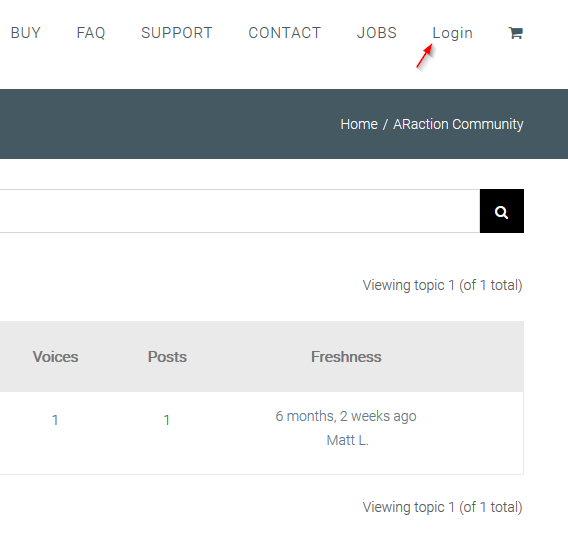Go to the FAQ page
Screen dimensions: 568x552
pos(91,33)
